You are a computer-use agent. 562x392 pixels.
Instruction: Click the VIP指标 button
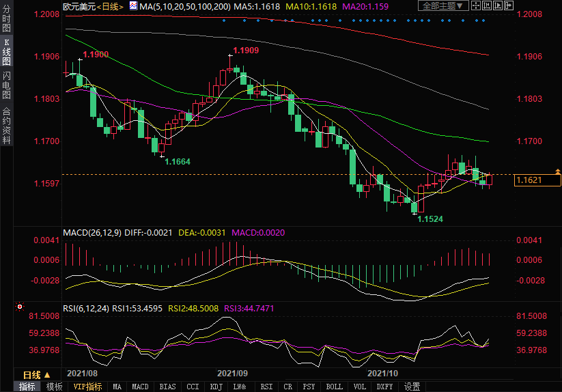click(x=87, y=387)
